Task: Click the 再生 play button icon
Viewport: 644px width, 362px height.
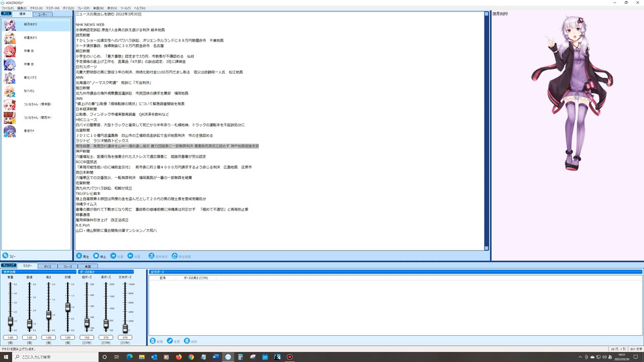Action: (x=79, y=255)
